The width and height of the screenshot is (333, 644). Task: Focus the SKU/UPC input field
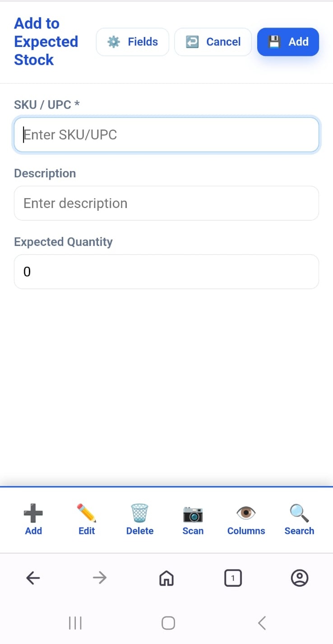click(166, 135)
